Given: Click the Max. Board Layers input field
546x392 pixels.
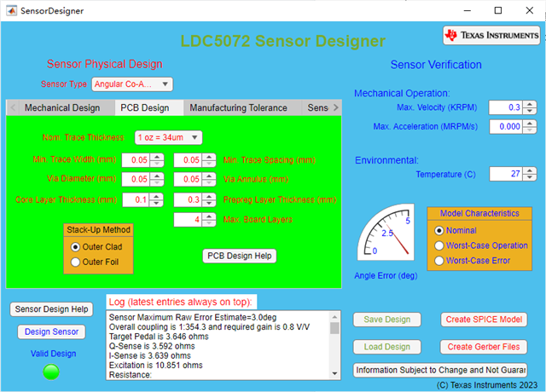Looking at the screenshot, I should click(188, 220).
